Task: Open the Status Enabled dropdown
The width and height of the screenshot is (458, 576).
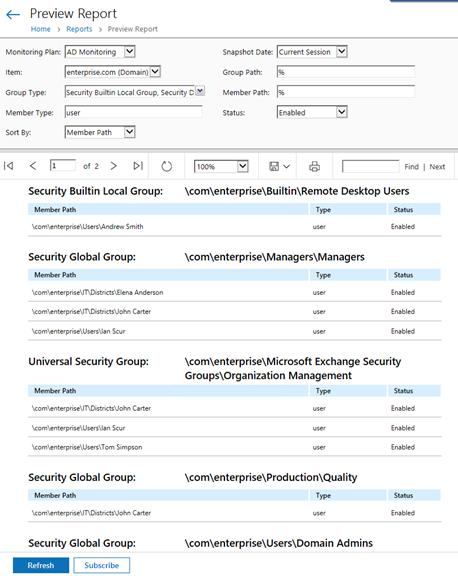Action: point(342,112)
